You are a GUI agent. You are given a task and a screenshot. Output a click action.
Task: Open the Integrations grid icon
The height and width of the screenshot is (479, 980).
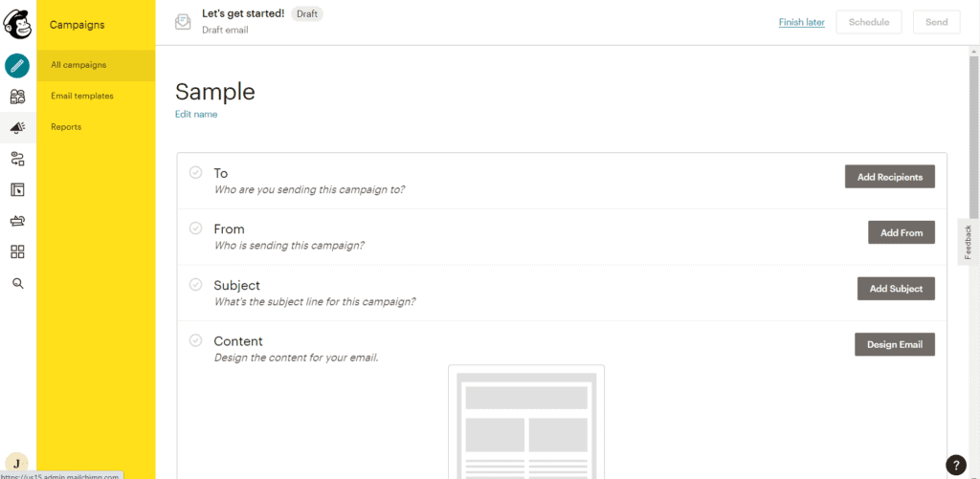click(17, 251)
